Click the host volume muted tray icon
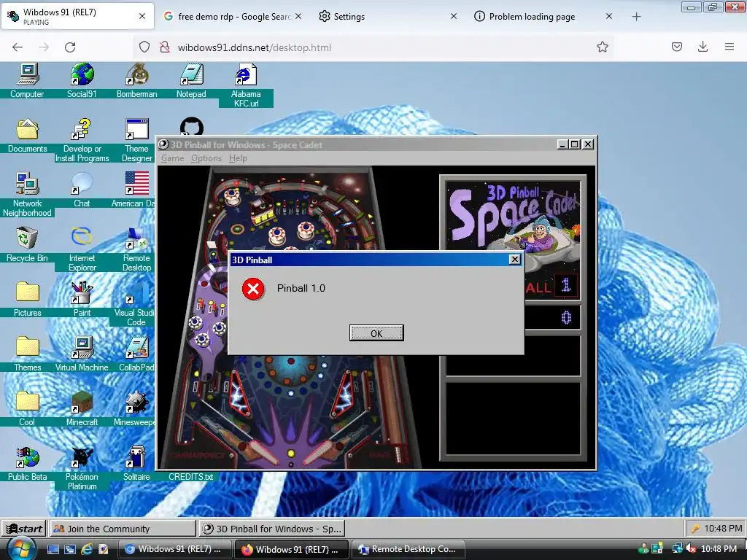The image size is (747, 560). point(691,549)
